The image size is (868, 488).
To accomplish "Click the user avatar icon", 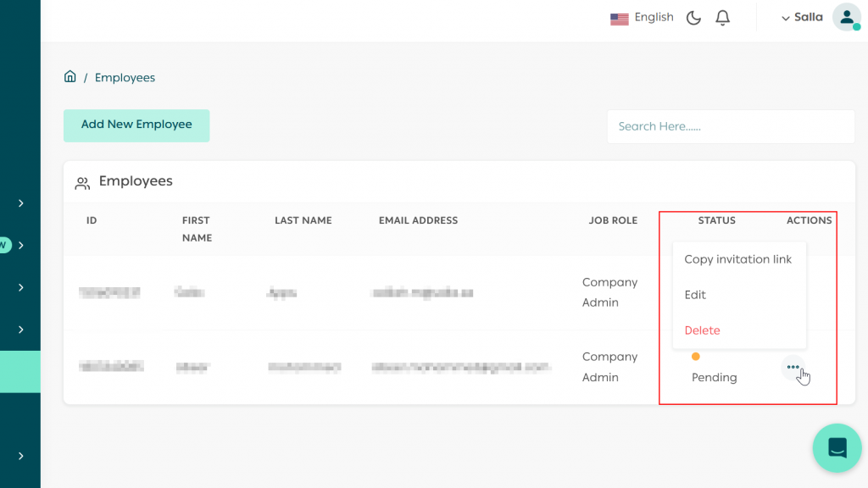I will point(846,17).
